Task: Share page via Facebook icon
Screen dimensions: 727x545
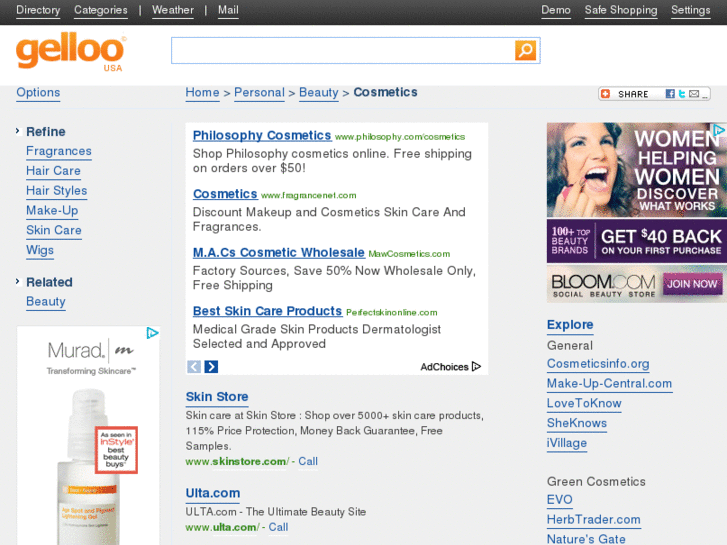Action: coord(670,94)
